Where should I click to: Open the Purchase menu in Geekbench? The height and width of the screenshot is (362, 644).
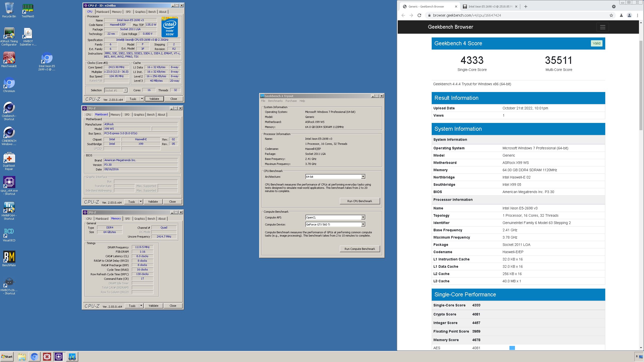[x=291, y=101]
